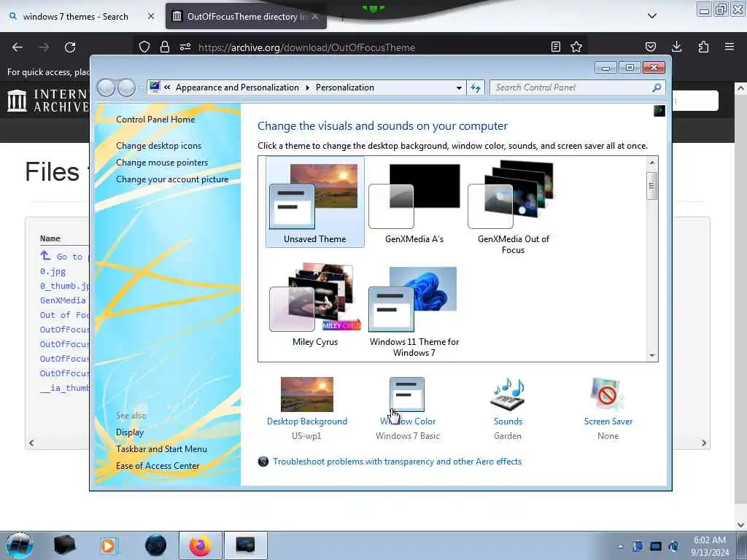The width and height of the screenshot is (747, 560).
Task: Click the Desktop Background link text
Action: pyautogui.click(x=307, y=421)
